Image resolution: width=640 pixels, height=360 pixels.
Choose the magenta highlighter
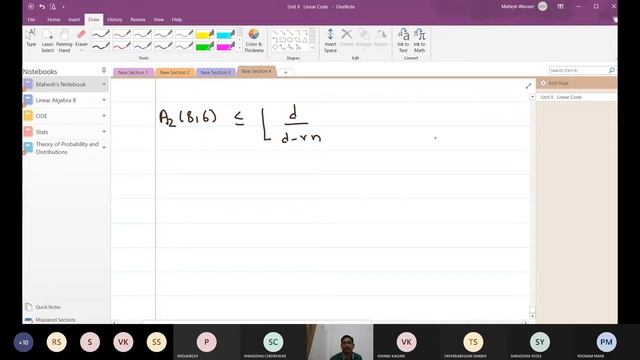tap(225, 46)
